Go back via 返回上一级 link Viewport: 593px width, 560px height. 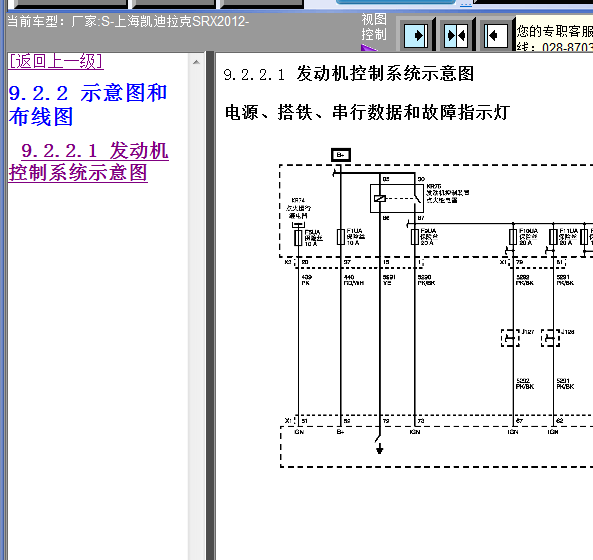tap(56, 61)
